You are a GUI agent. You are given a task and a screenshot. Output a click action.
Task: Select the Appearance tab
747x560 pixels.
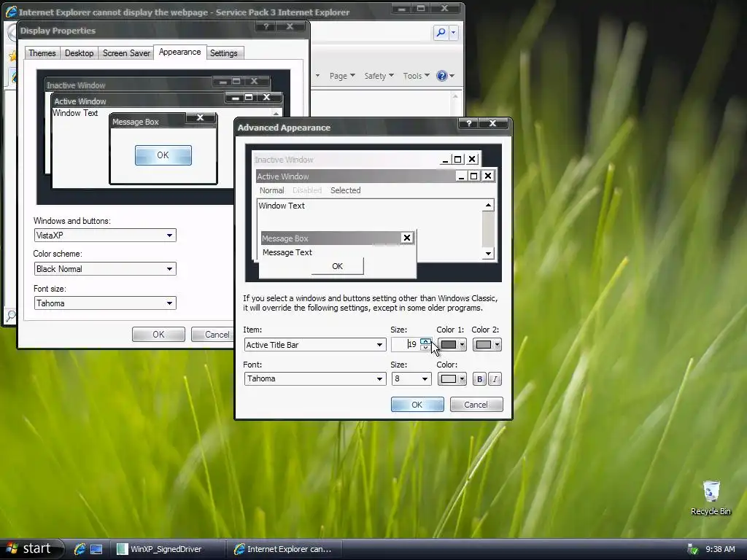click(x=179, y=52)
